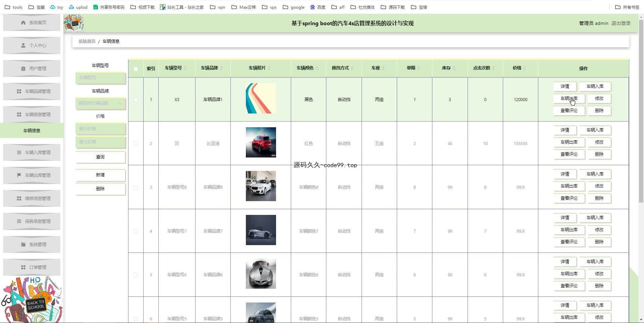Open 车辆入库管理 in the sidebar

(x=32, y=152)
